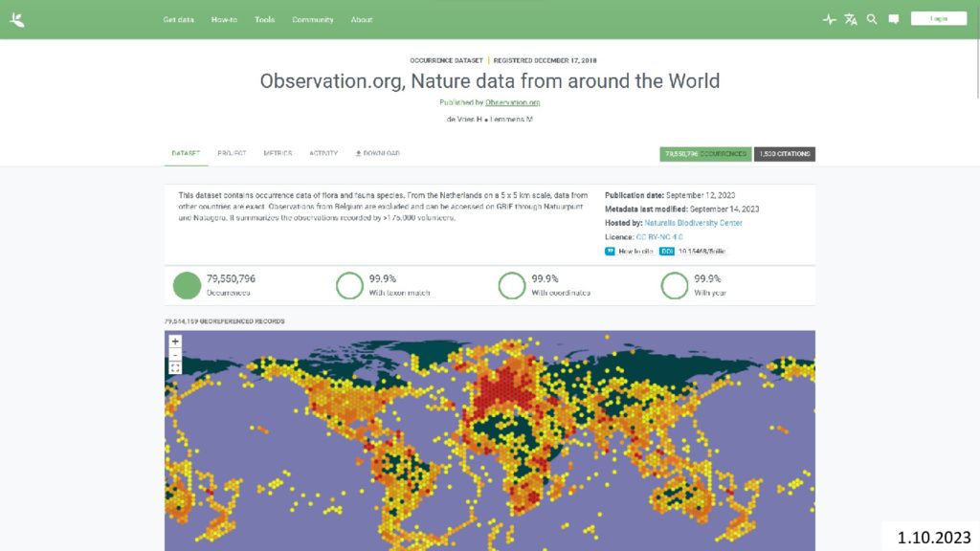
Task: Switch to the Project tab
Action: pyautogui.click(x=232, y=154)
